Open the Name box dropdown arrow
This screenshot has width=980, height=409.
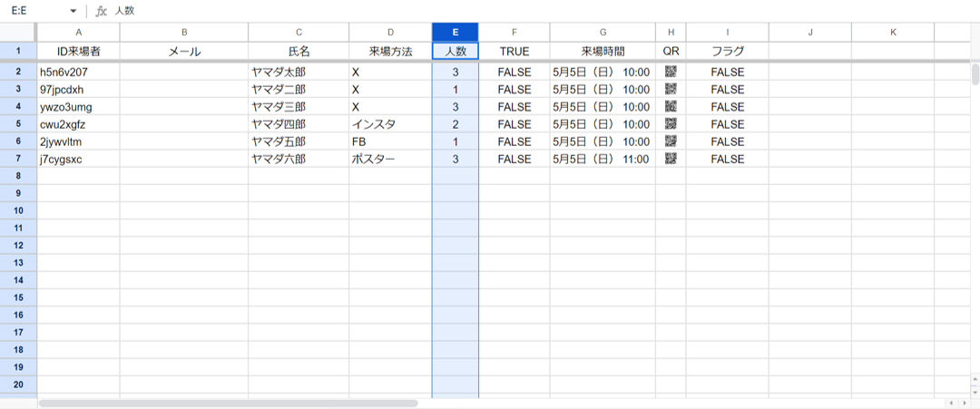click(x=73, y=12)
